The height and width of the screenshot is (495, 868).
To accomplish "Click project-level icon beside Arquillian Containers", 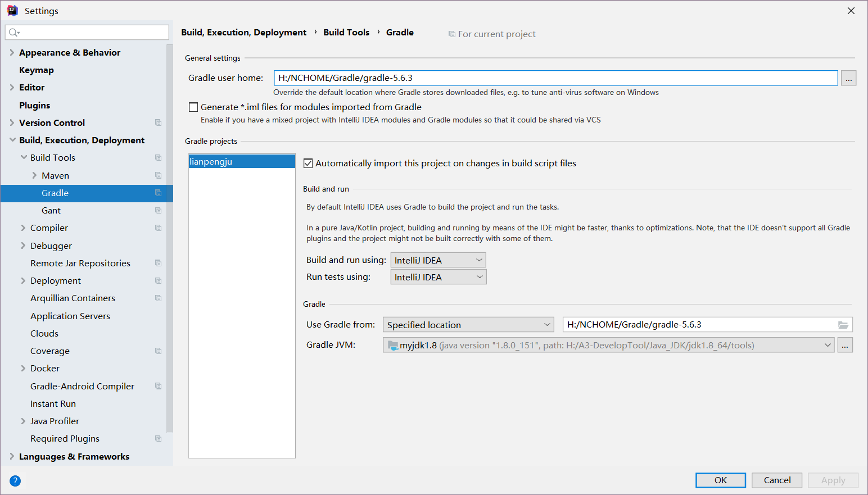I will [159, 298].
